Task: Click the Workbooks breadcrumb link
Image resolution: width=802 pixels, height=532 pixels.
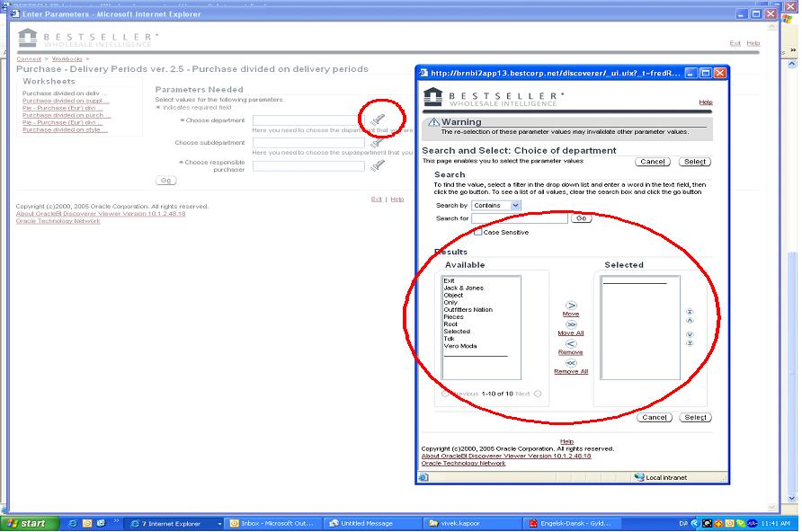Action: point(66,58)
